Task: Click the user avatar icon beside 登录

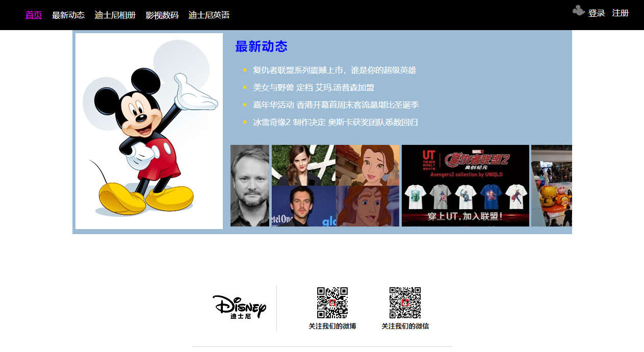Action: (579, 11)
